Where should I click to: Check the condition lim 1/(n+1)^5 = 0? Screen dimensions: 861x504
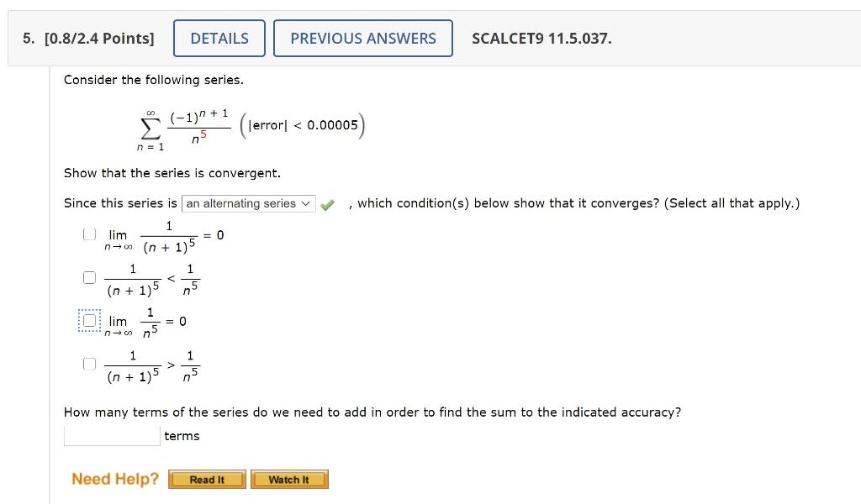pos(89,234)
